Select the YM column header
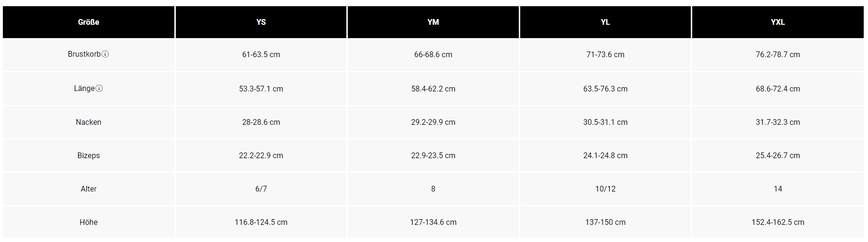The image size is (868, 242). click(x=433, y=22)
